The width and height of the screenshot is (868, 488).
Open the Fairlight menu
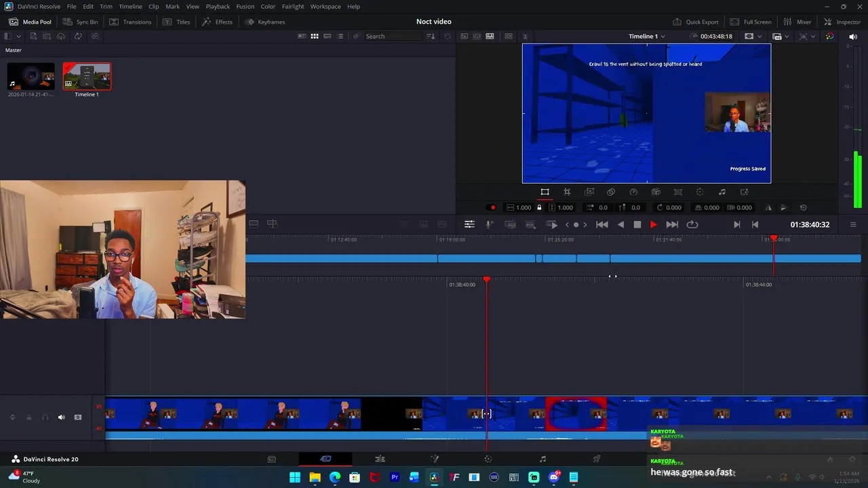(x=293, y=6)
